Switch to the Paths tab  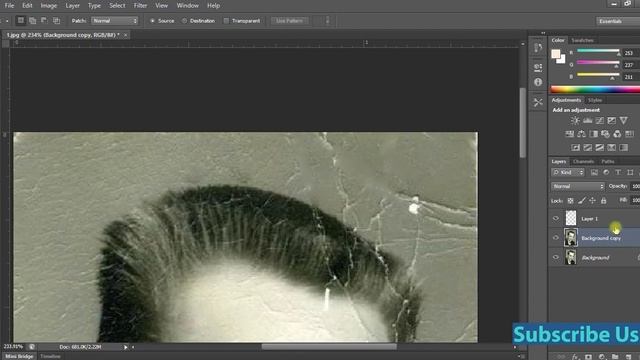coord(608,162)
